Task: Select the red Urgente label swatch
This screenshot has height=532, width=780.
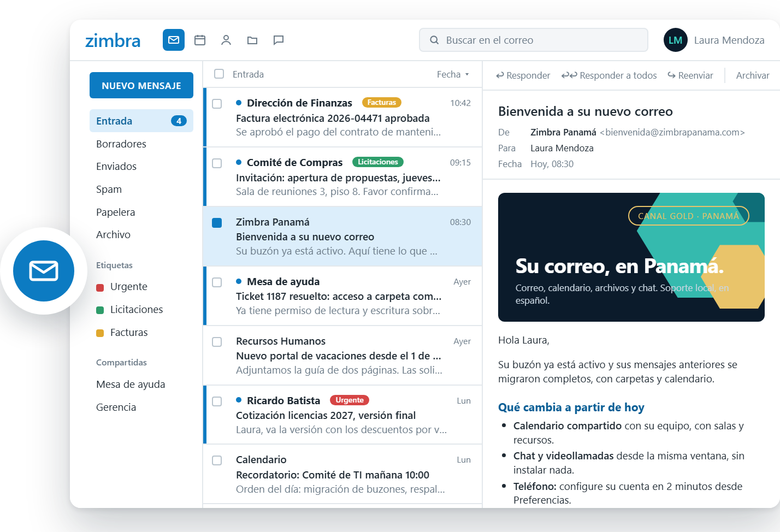Action: (100, 287)
